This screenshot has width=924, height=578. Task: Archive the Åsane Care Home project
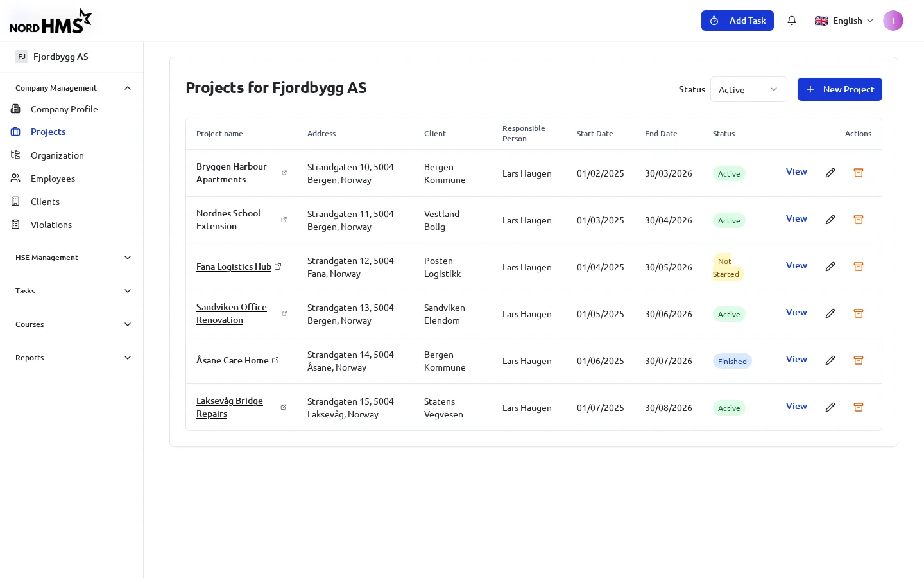coord(859,360)
